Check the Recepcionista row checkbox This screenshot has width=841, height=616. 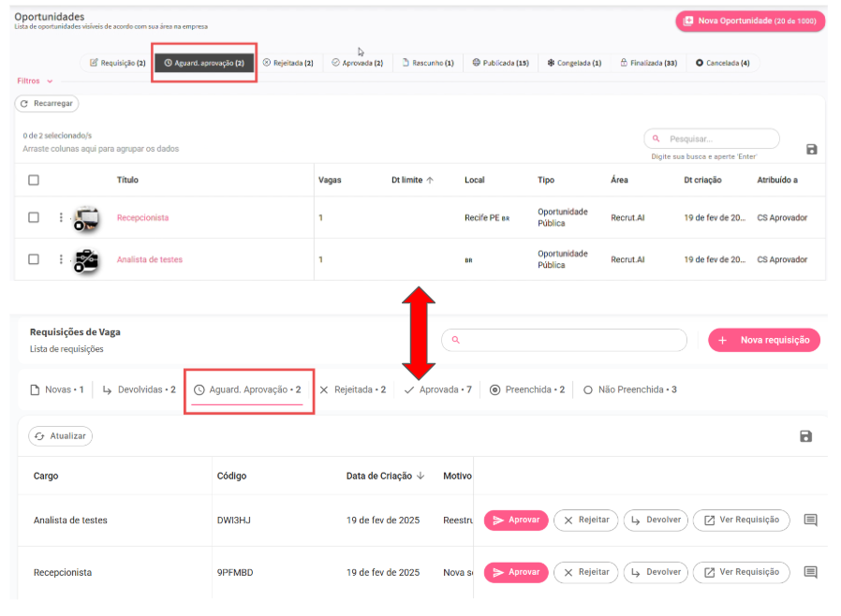[x=34, y=217]
